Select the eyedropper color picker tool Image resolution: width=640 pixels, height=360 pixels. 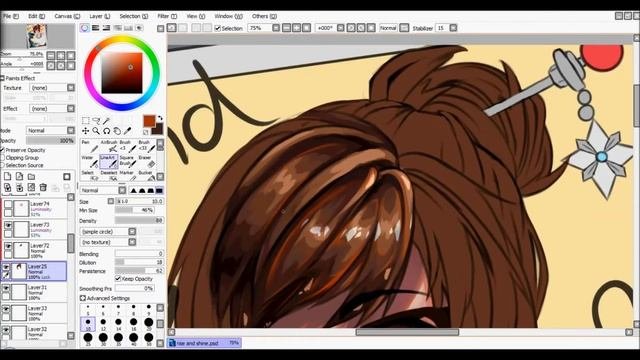pyautogui.click(x=128, y=131)
